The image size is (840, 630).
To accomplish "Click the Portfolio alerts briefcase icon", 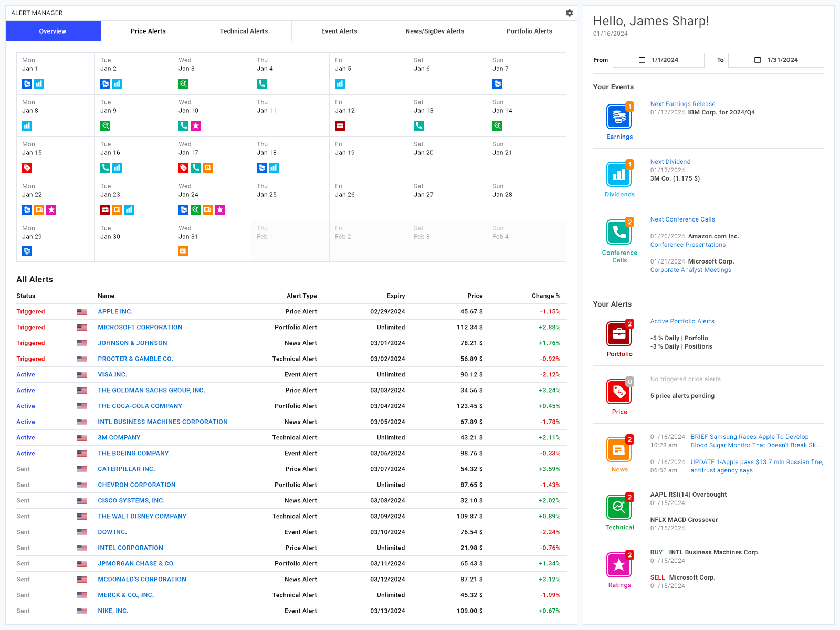I will pos(619,334).
